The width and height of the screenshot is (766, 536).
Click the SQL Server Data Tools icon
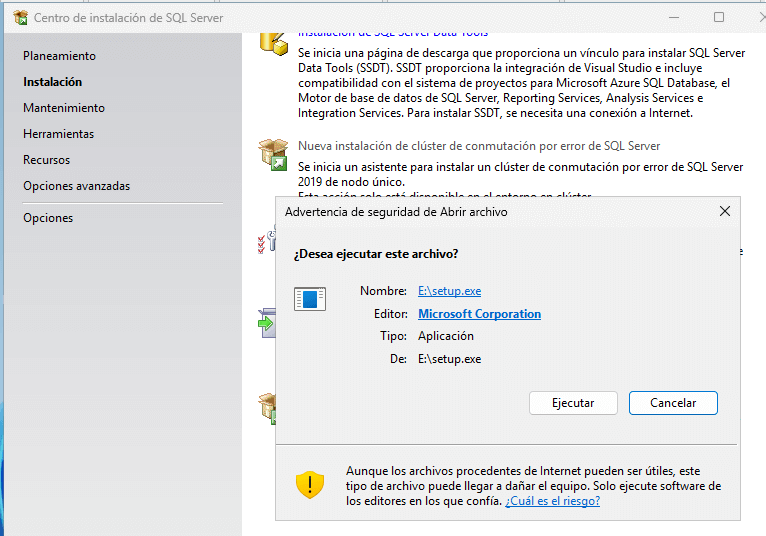[x=270, y=44]
